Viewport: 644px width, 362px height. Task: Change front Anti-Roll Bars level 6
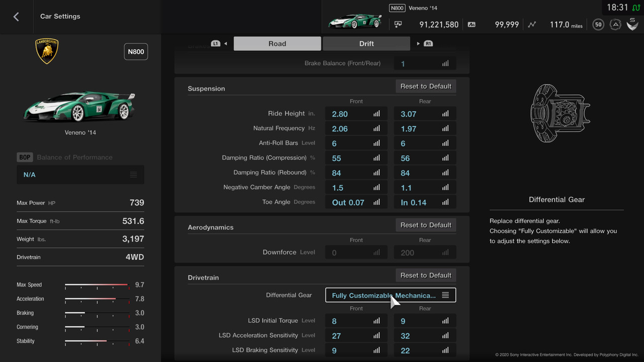point(356,143)
